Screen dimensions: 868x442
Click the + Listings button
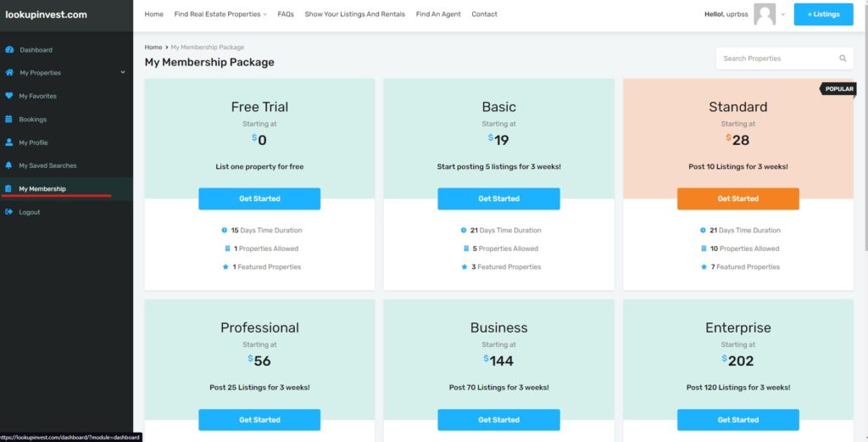(823, 14)
